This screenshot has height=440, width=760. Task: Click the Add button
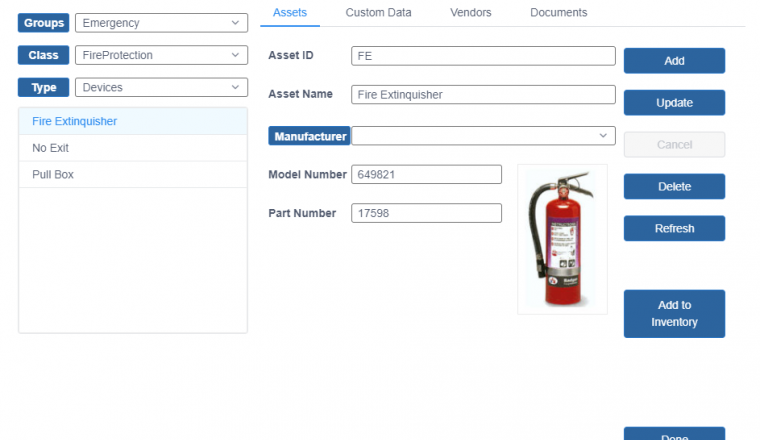[674, 61]
